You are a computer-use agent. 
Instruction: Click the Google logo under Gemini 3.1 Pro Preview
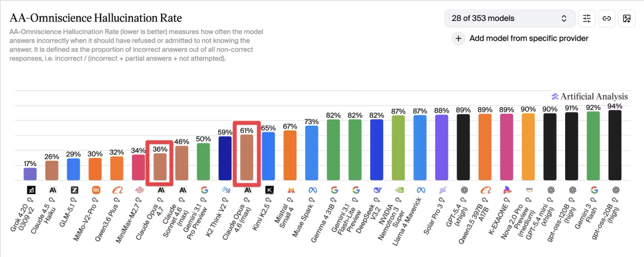(204, 190)
